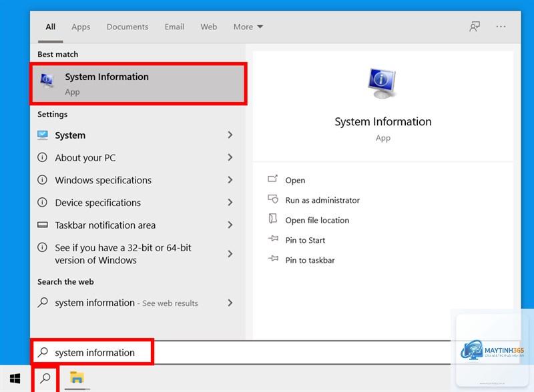Image resolution: width=534 pixels, height=392 pixels.
Task: Expand the System result arrow
Action: 230,135
